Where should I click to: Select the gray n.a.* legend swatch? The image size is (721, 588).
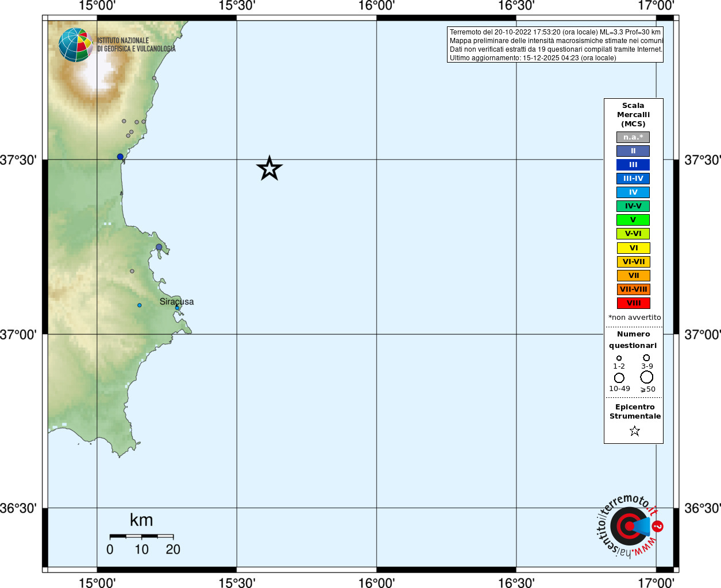(633, 137)
